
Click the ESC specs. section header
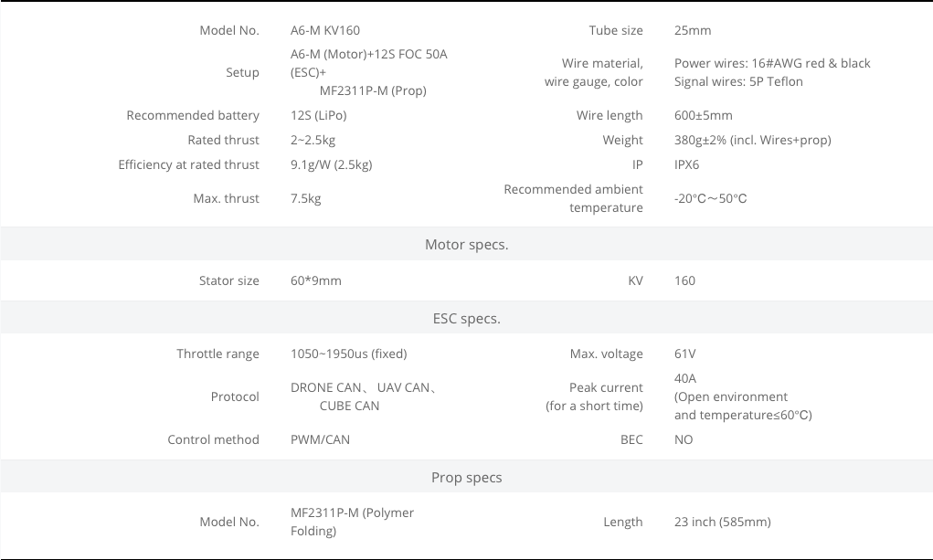(466, 319)
